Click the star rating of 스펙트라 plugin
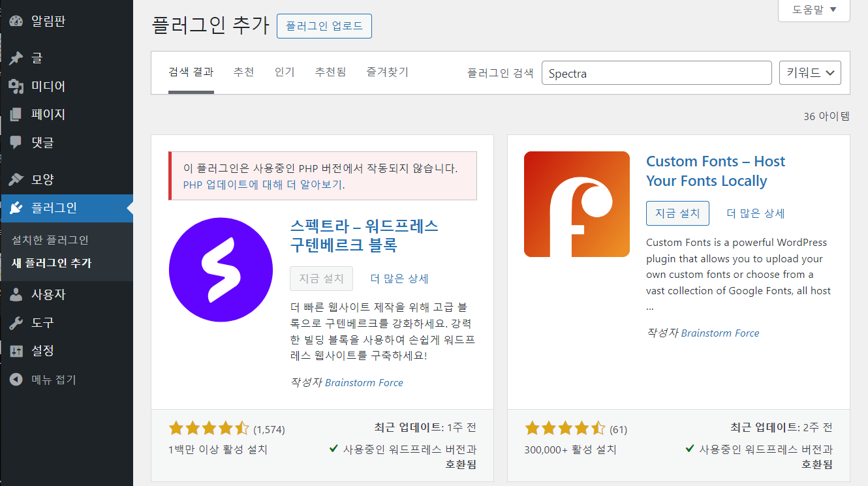868x486 pixels. click(x=209, y=429)
